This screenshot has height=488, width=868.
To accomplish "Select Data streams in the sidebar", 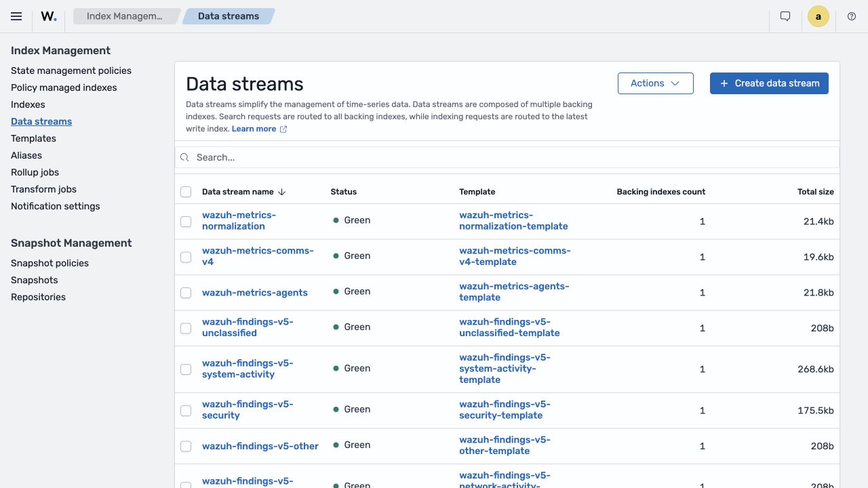I will pyautogui.click(x=41, y=121).
